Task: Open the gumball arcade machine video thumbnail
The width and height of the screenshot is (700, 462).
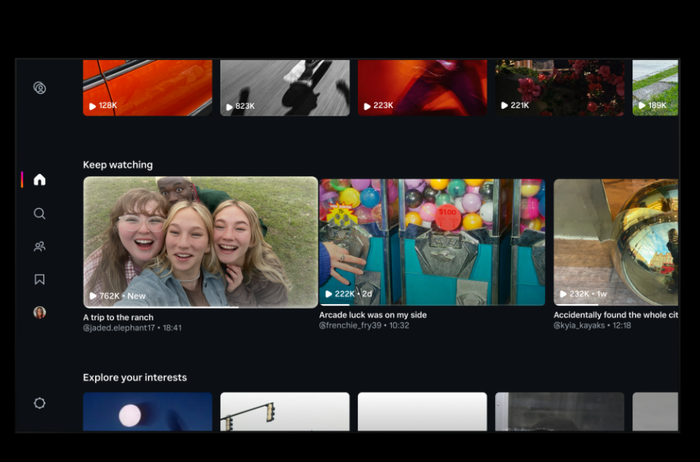Action: (x=432, y=242)
